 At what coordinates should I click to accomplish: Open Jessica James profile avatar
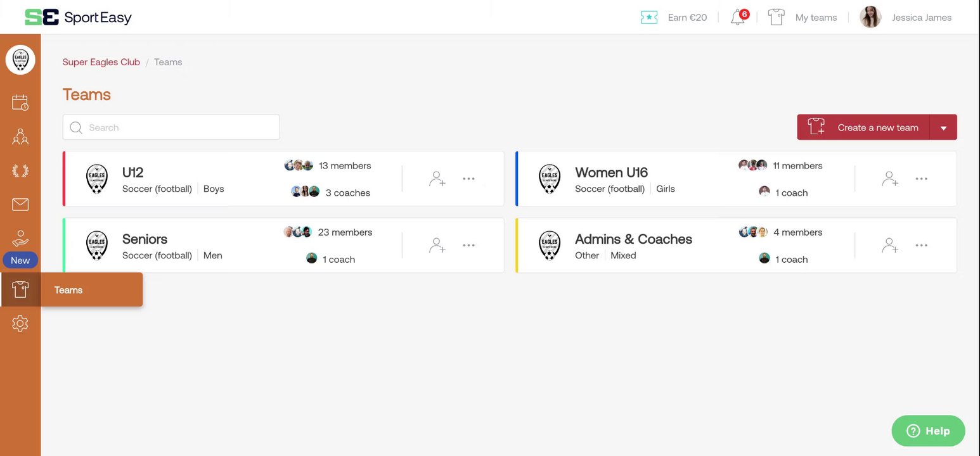[870, 17]
